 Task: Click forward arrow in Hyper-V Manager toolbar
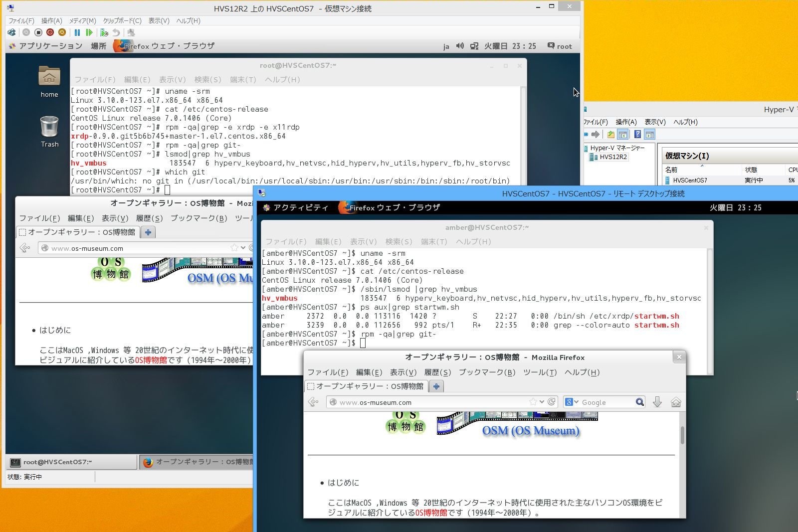tap(595, 134)
